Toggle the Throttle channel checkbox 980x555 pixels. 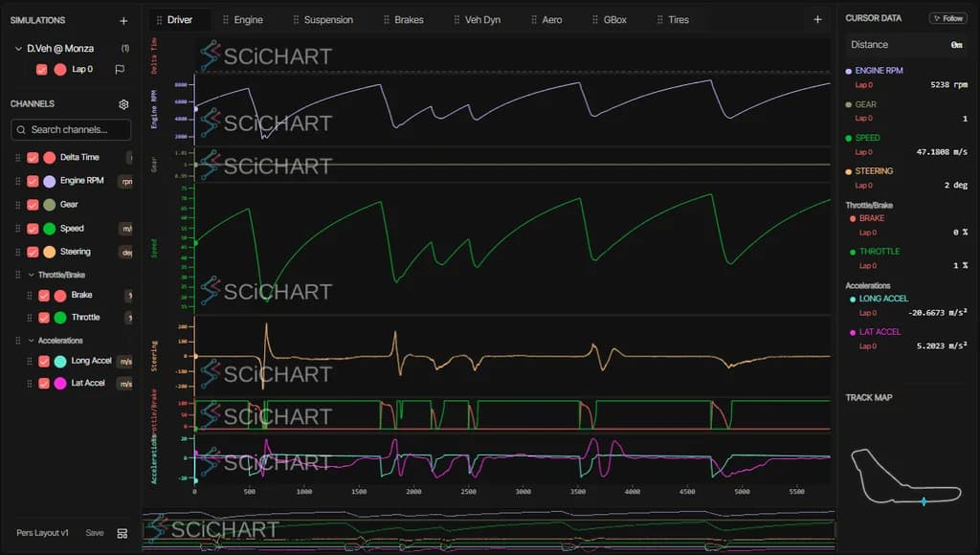[x=44, y=318]
